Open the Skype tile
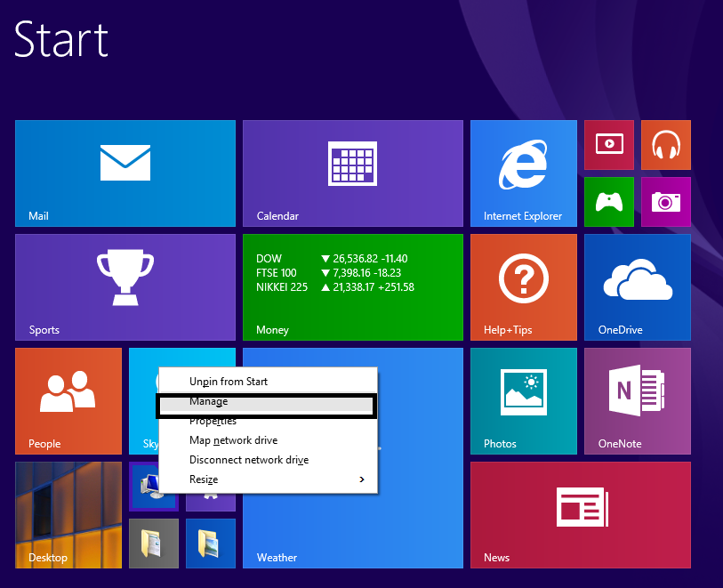This screenshot has width=723, height=588. (x=143, y=401)
